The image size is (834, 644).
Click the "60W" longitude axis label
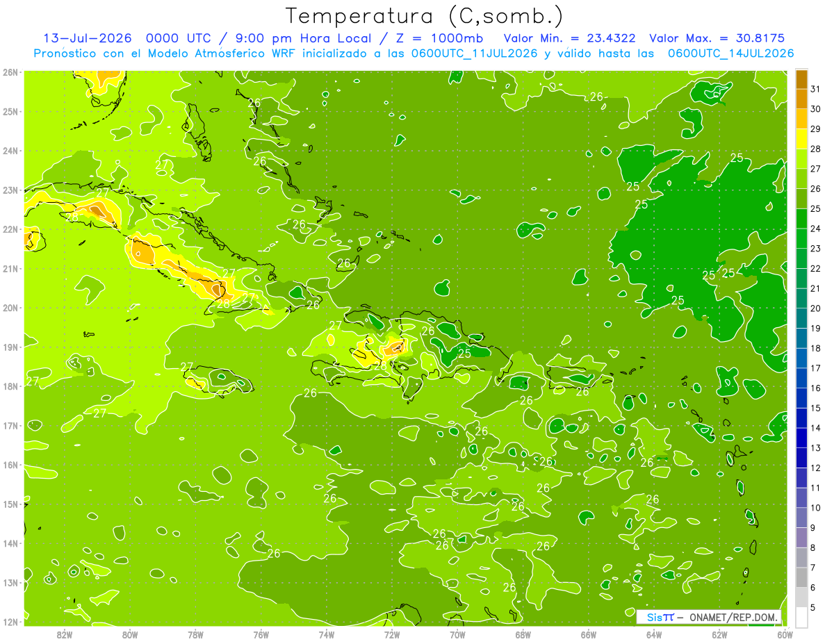(785, 634)
